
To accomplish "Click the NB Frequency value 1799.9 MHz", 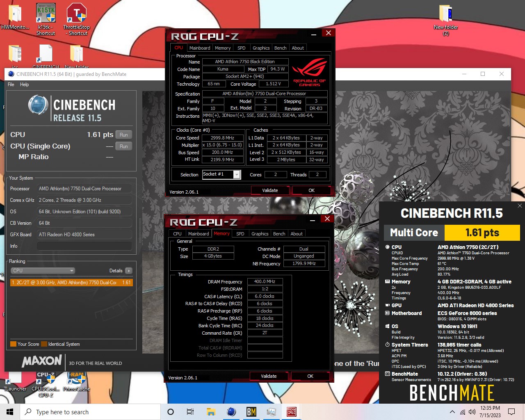I will tap(304, 263).
